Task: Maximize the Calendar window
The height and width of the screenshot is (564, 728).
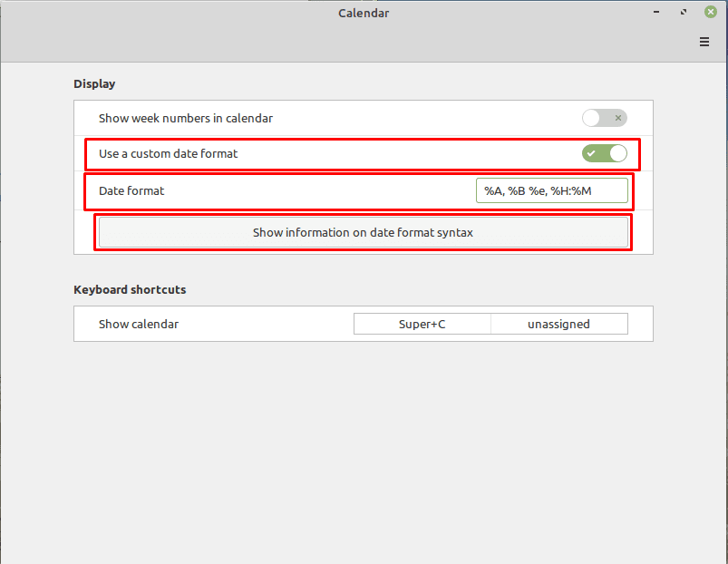Action: click(x=684, y=12)
